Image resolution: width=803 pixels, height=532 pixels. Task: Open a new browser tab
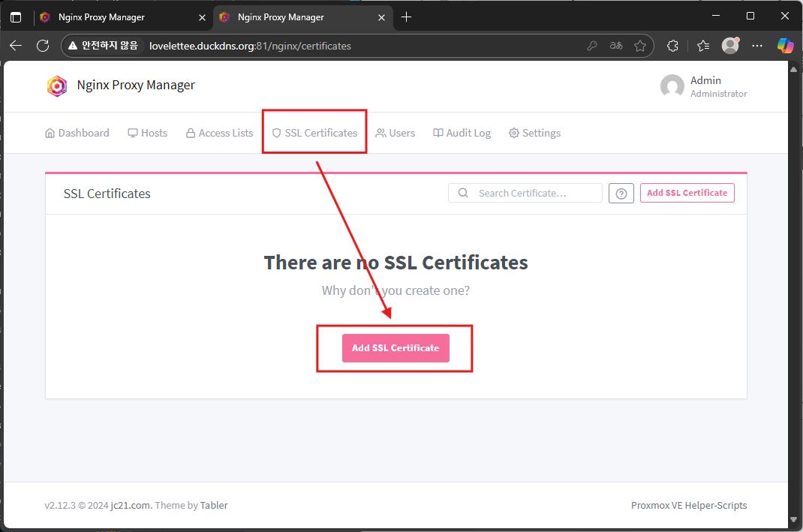[x=406, y=17]
